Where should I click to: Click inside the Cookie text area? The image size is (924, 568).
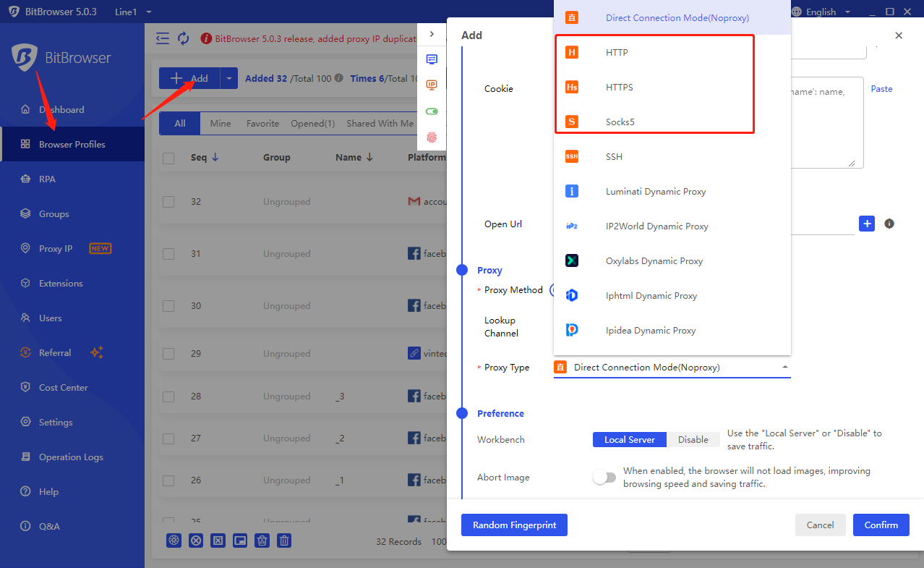824,123
